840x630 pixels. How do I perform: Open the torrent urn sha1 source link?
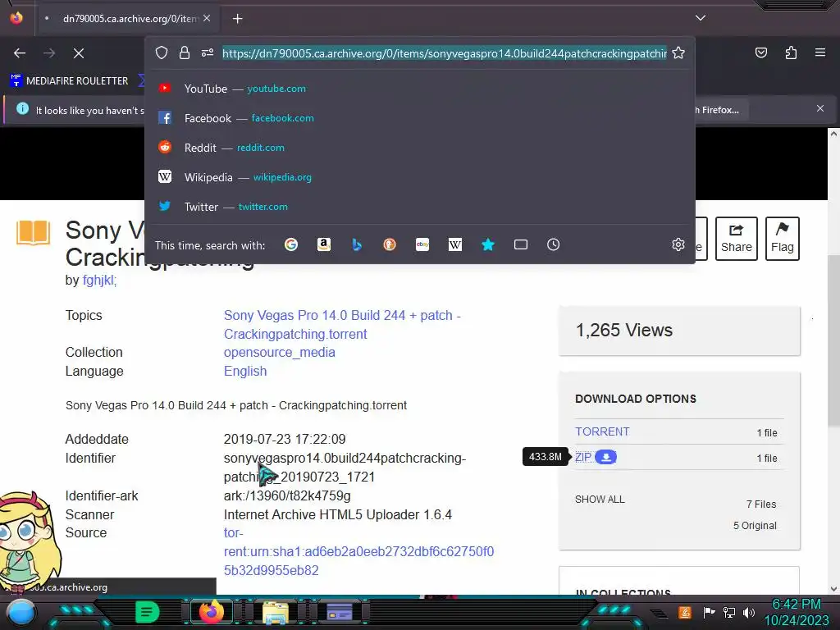point(358,552)
